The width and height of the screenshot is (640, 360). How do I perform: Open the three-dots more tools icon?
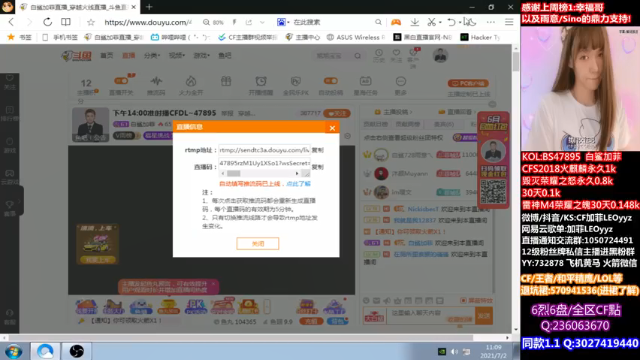[x=491, y=22]
